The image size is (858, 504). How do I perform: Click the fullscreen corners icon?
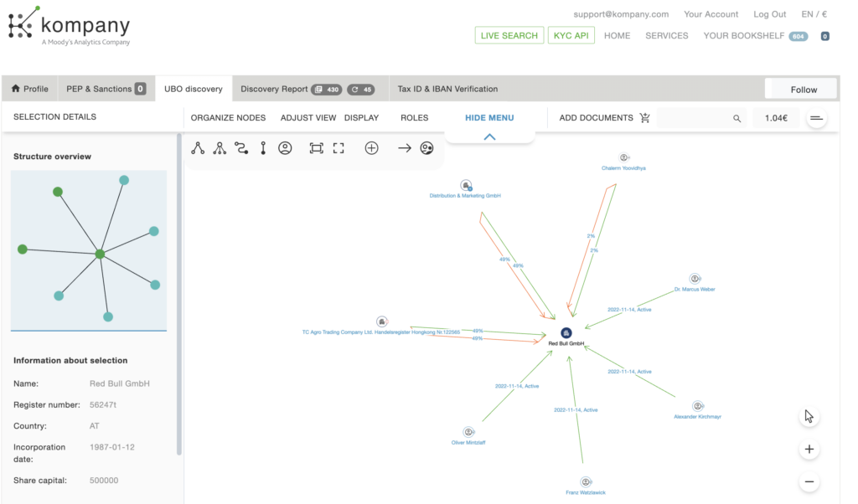339,148
